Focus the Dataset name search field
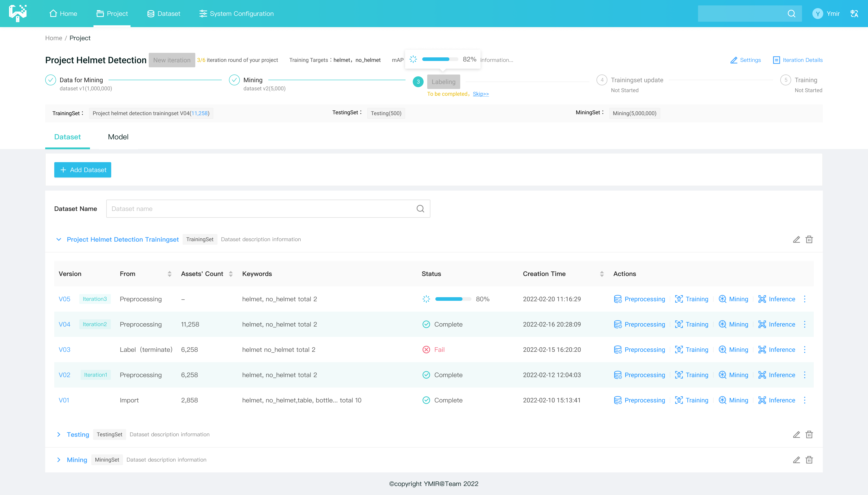The width and height of the screenshot is (868, 495). pos(268,209)
